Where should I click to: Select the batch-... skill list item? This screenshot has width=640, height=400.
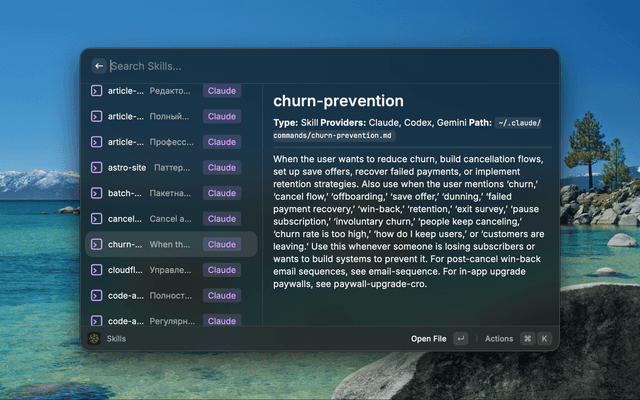171,193
